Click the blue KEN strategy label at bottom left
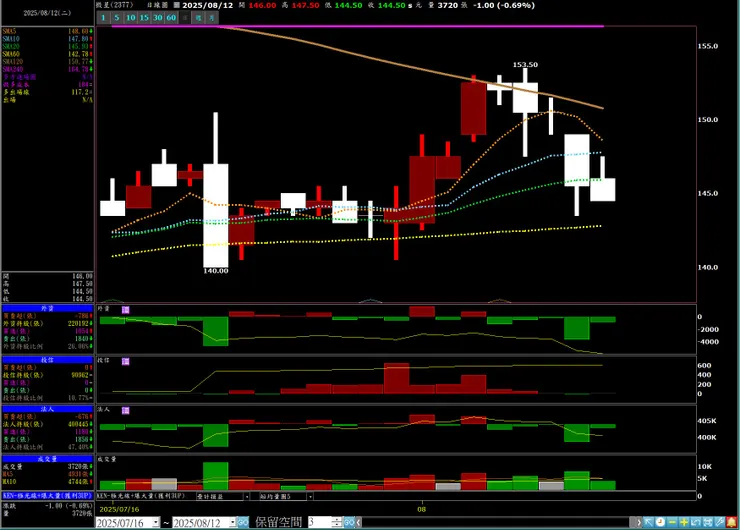The height and width of the screenshot is (530, 740). click(x=47, y=496)
